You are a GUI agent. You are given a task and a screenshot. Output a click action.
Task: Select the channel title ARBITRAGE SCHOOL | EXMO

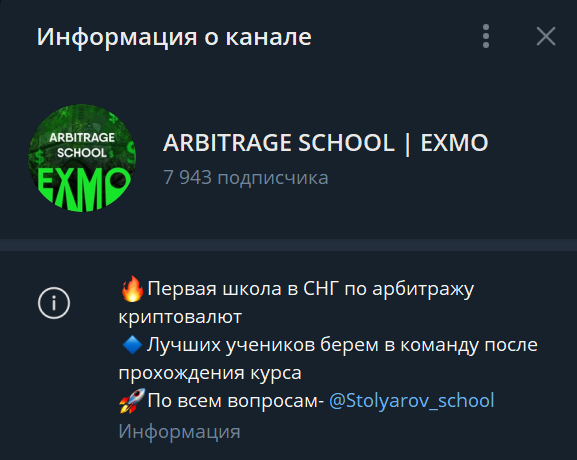pyautogui.click(x=326, y=143)
